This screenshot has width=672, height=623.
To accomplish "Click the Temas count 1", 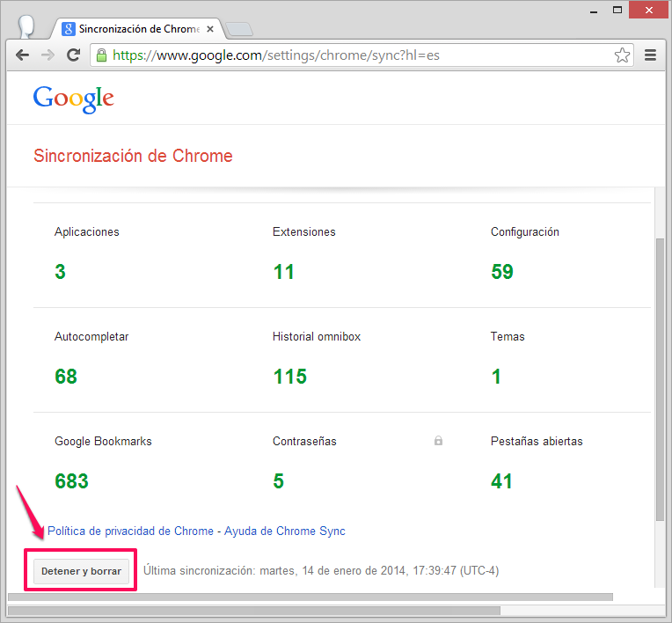I will click(496, 377).
